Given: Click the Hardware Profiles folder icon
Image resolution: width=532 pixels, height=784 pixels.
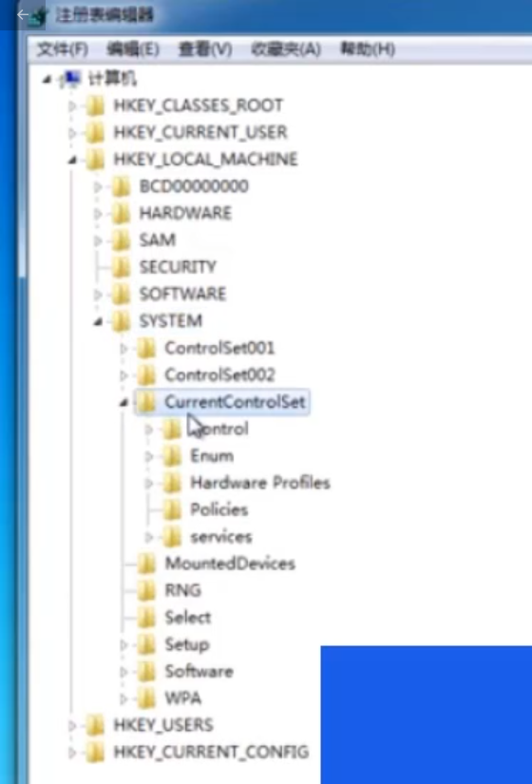Looking at the screenshot, I should point(172,483).
